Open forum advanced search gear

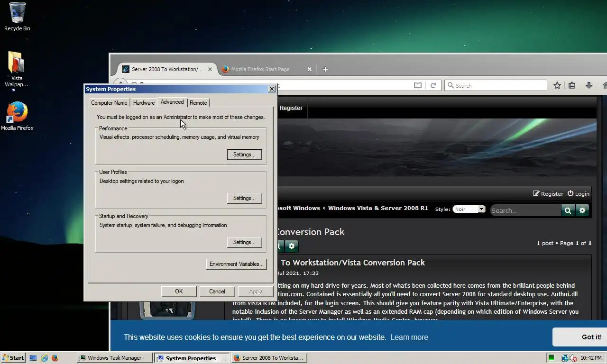(582, 210)
